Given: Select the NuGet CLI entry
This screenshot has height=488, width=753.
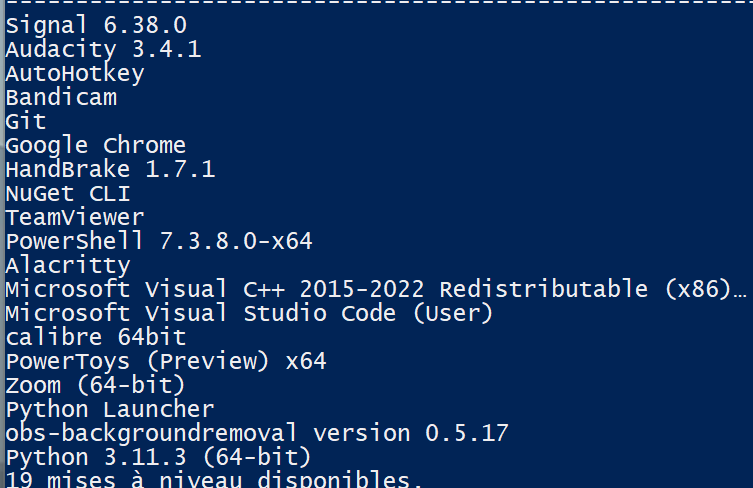Looking at the screenshot, I should (68, 194).
